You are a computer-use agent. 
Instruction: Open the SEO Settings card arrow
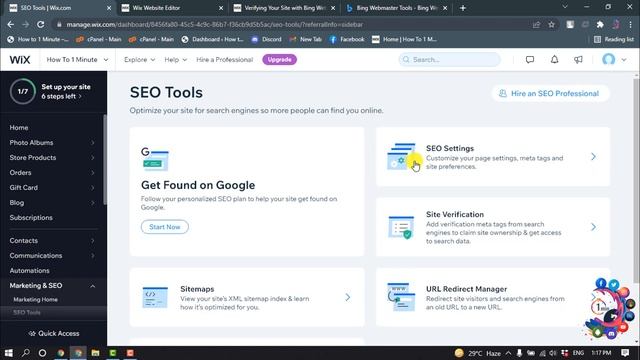click(x=593, y=156)
